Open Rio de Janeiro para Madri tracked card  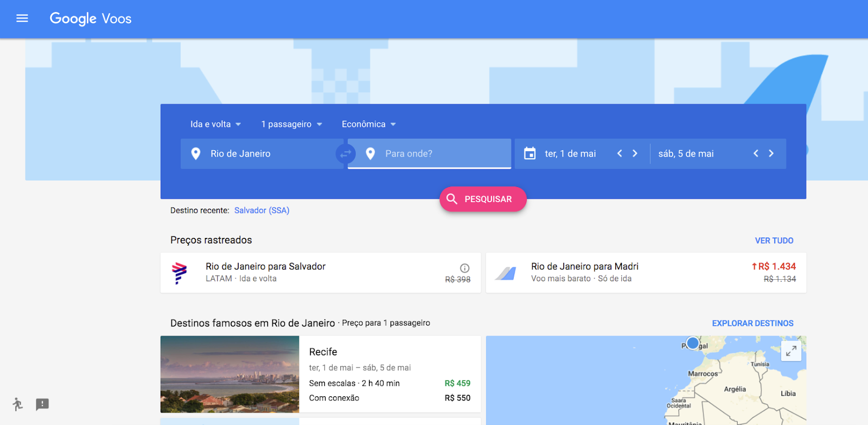[646, 273]
